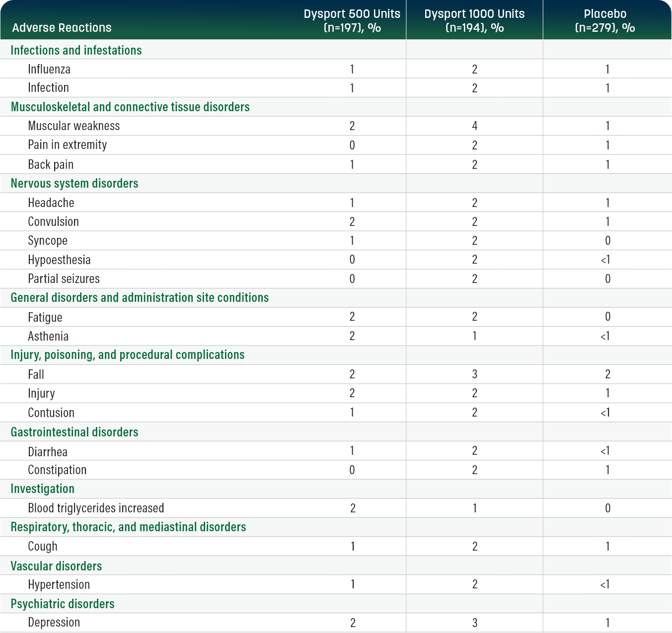Click the Infections and infestations category row
The height and width of the screenshot is (633, 672).
(x=75, y=50)
